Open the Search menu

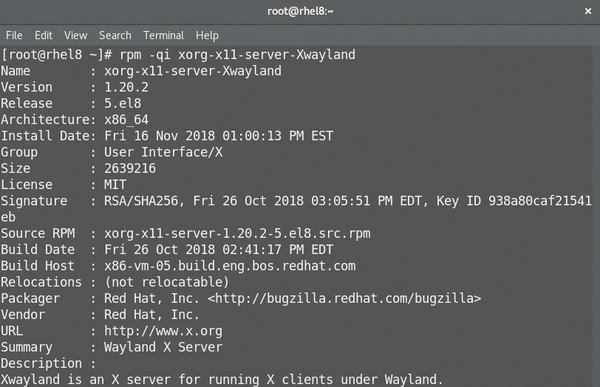tap(115, 36)
